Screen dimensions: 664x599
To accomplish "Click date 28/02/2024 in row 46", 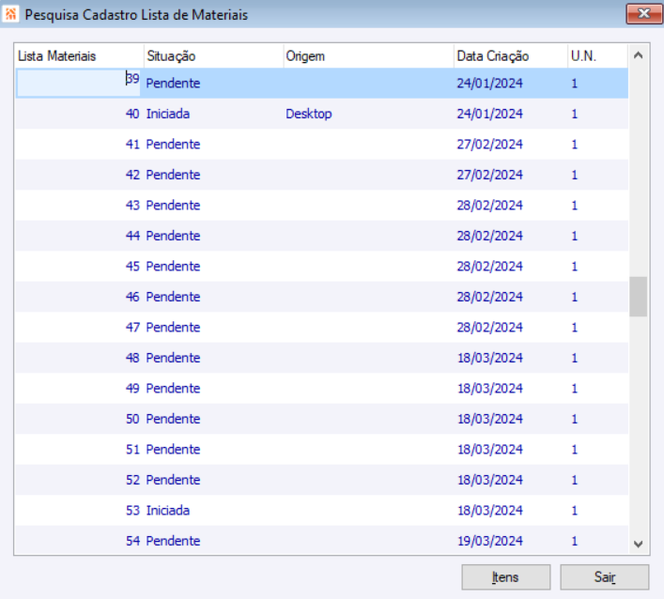I will pos(490,296).
